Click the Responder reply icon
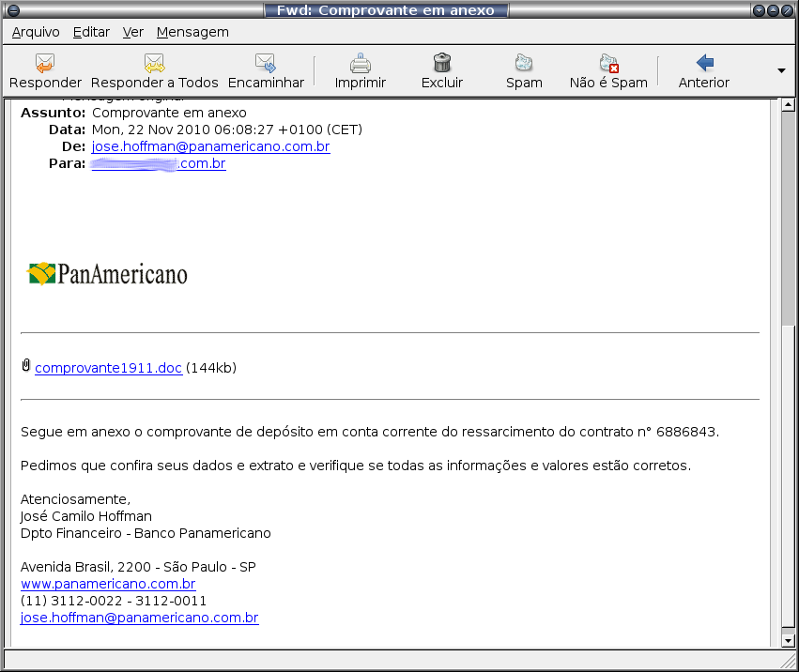This screenshot has width=799, height=672. coord(45,63)
